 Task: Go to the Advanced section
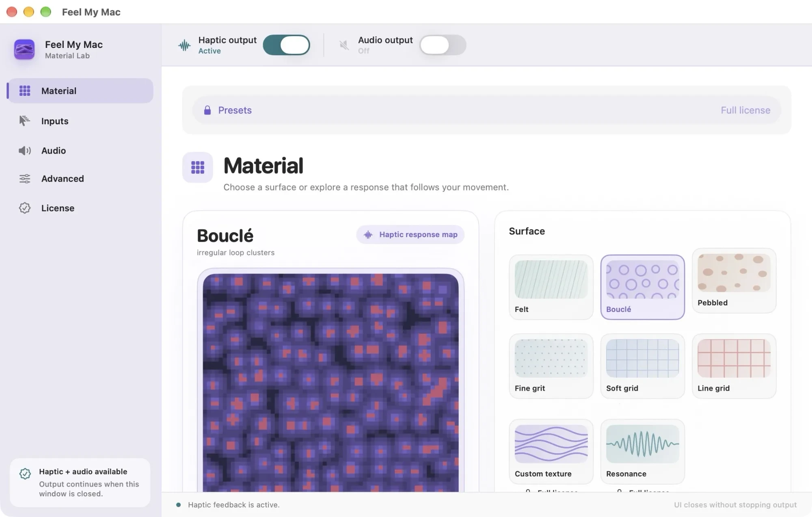coord(80,179)
